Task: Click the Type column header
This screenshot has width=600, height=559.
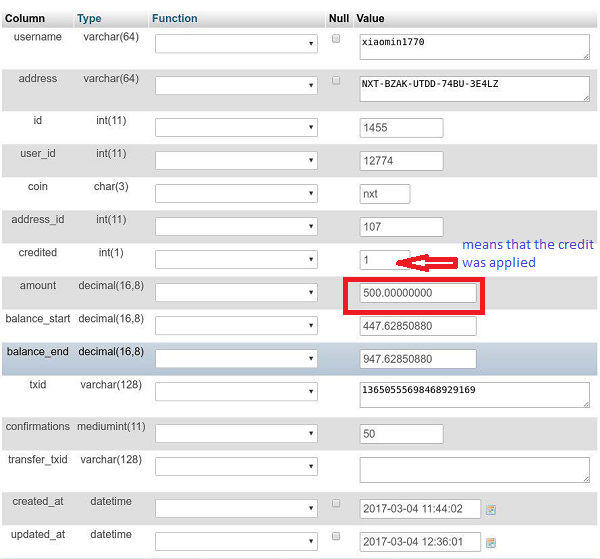Action: pos(89,18)
